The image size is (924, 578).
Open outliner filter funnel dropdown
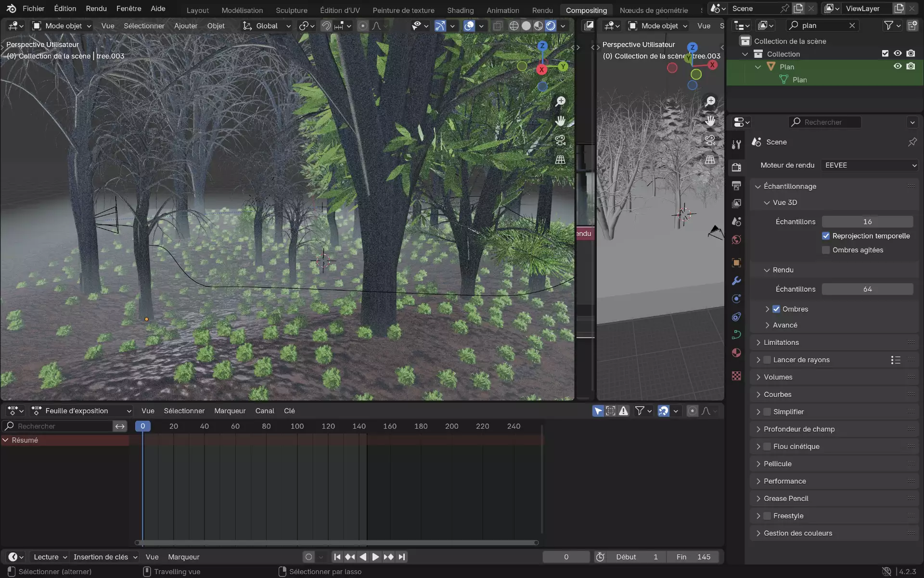893,26
